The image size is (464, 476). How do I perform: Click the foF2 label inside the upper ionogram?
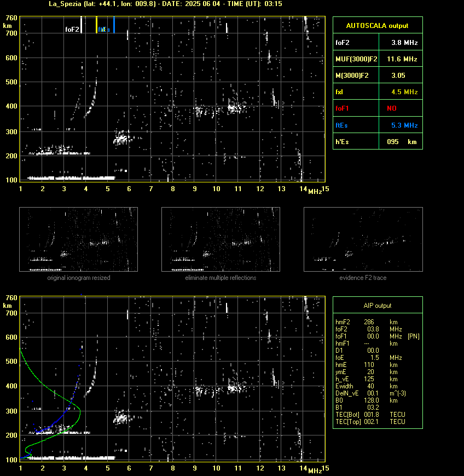pos(72,30)
